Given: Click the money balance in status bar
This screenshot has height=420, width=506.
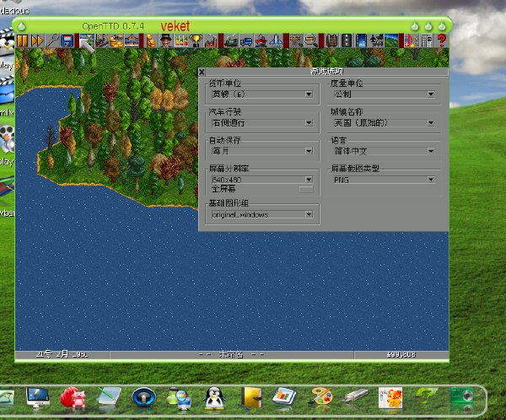Looking at the screenshot, I should [401, 354].
